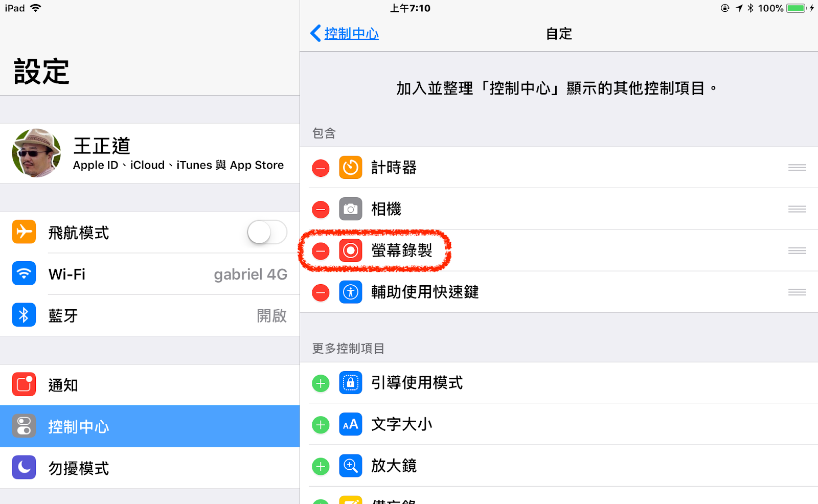
Task: Remove 計時器 with its red minus button
Action: click(x=321, y=168)
